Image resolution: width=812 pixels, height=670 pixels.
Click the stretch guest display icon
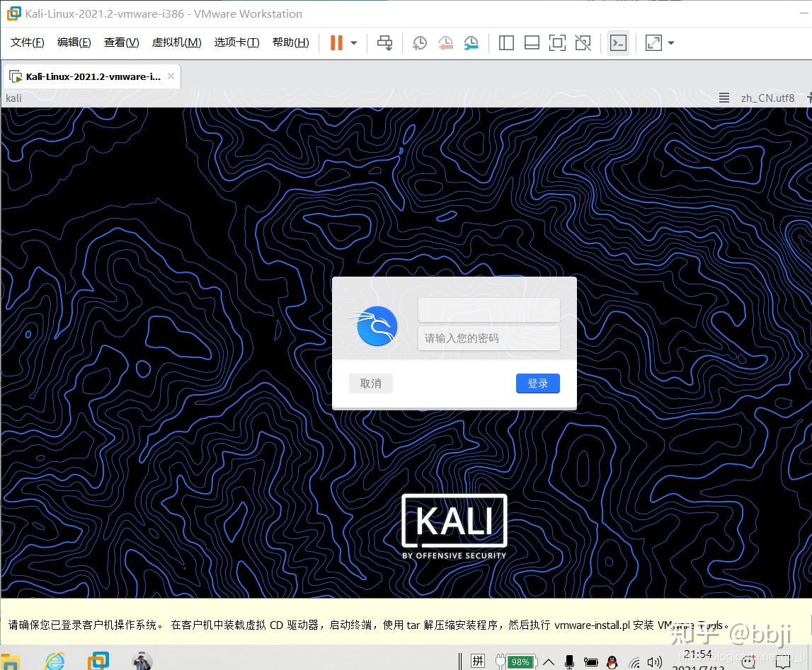coord(653,43)
